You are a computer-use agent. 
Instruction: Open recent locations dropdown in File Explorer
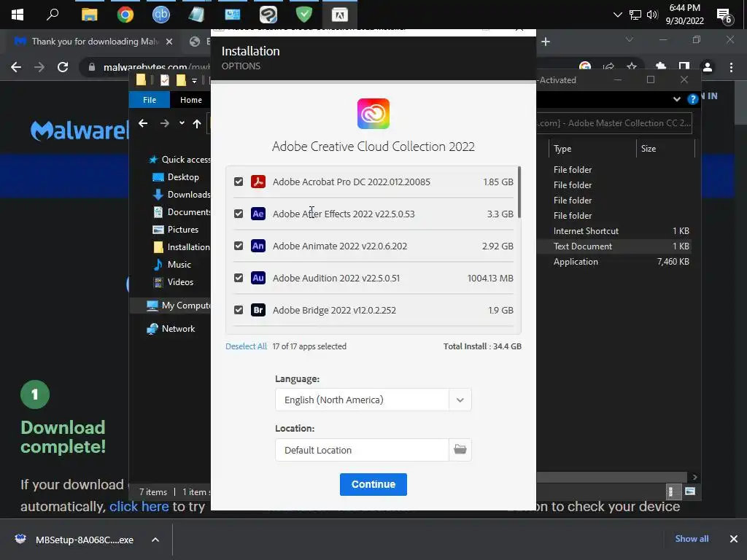click(182, 123)
